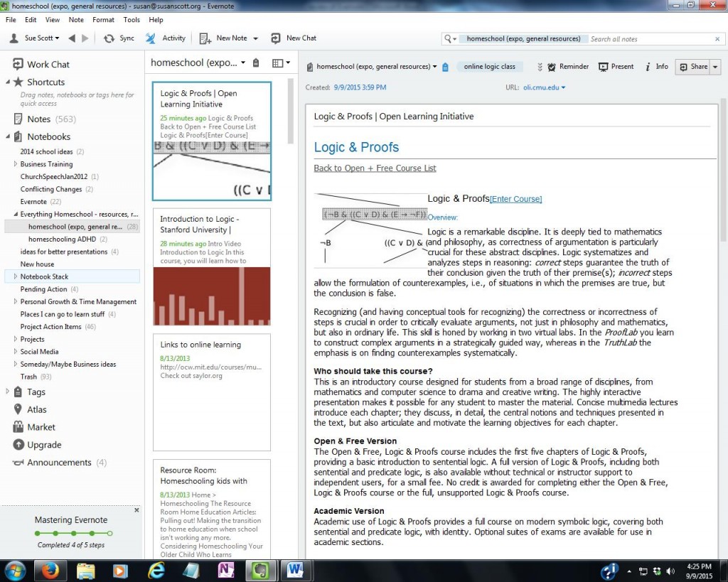Screen dimensions: 728x582
Task: Select Project Action Items notebook
Action: click(x=58, y=326)
